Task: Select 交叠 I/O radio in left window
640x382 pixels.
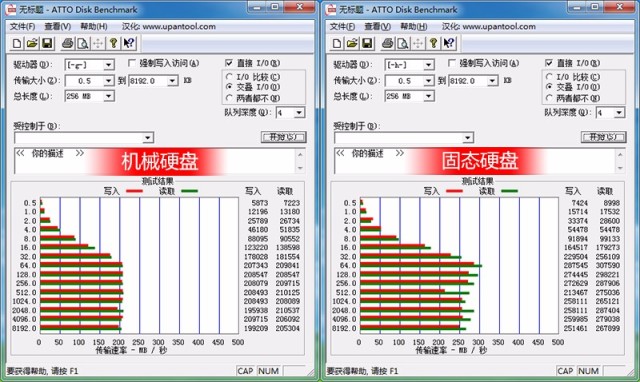Action: point(229,87)
